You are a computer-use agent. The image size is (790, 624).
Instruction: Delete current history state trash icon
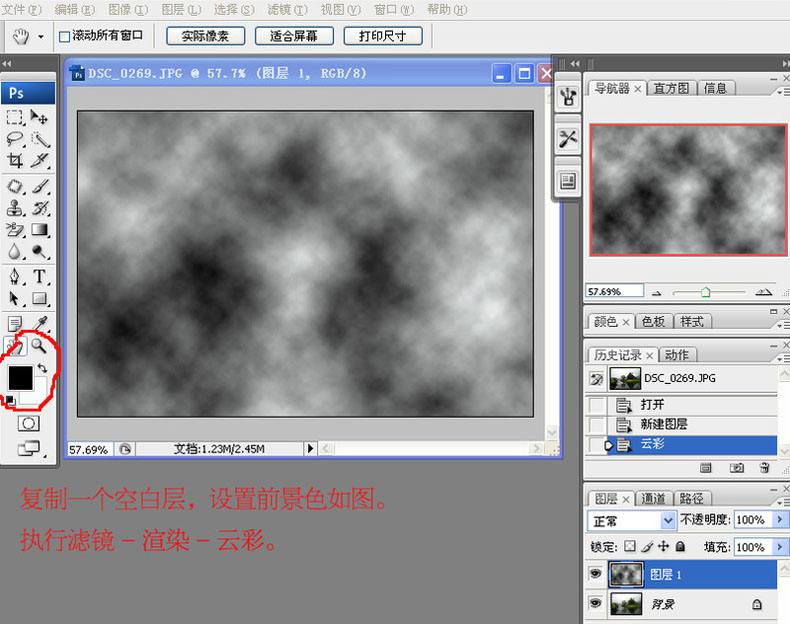pos(765,468)
